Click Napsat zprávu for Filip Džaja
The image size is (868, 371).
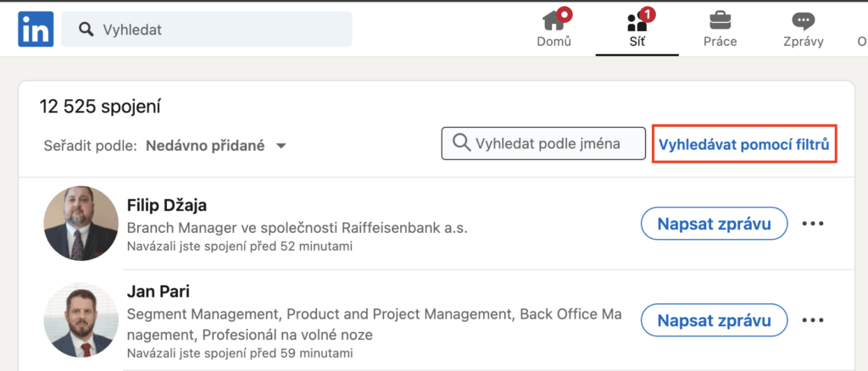714,224
